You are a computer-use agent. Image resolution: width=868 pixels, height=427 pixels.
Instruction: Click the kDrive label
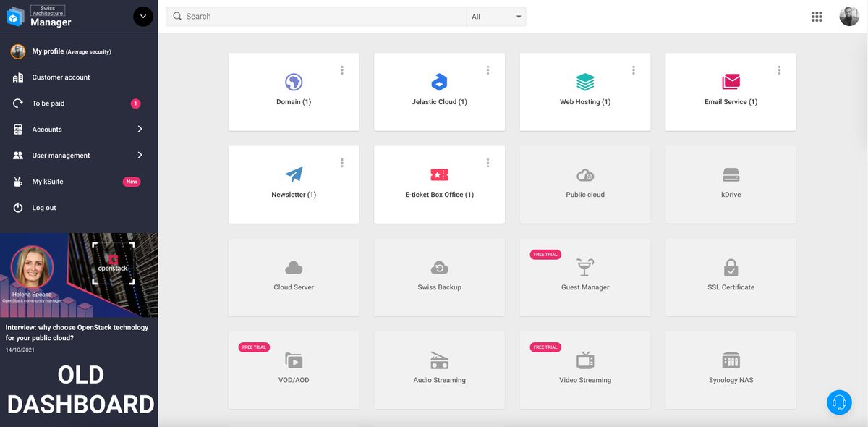[731, 195]
